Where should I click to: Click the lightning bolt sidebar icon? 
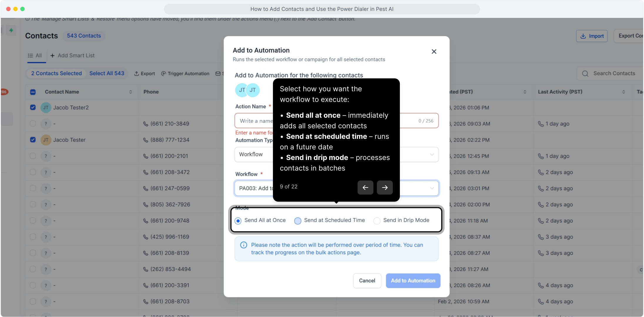pos(11,30)
